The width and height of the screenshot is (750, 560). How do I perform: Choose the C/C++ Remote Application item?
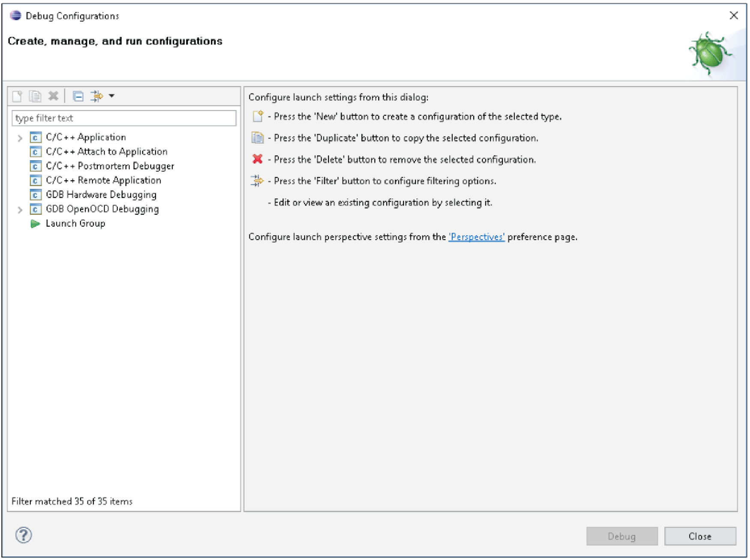coord(104,180)
